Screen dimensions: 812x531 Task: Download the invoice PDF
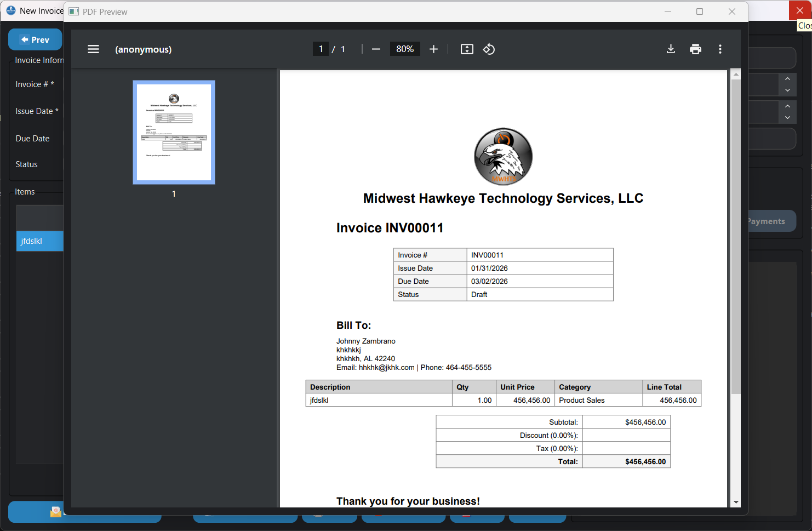click(671, 49)
